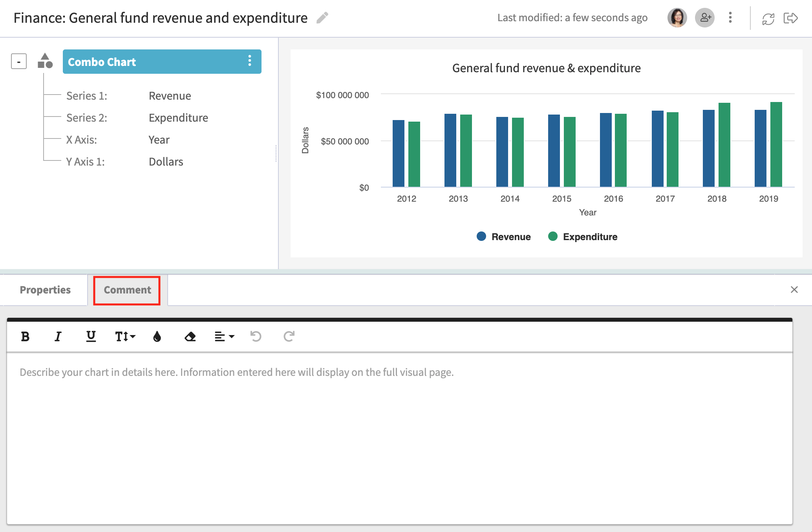Clear formatting with the eraser icon
Screen dimensions: 812x532
coord(190,336)
